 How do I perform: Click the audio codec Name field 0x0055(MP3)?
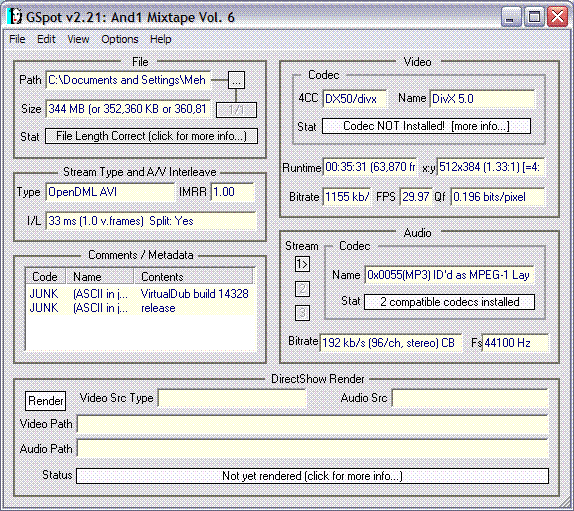[450, 275]
